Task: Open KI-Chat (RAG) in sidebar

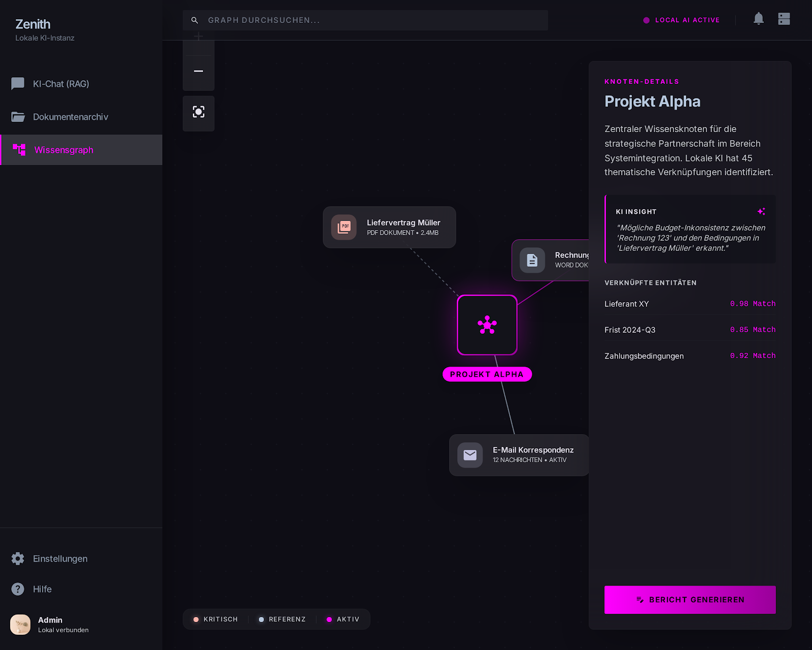Action: coord(61,84)
